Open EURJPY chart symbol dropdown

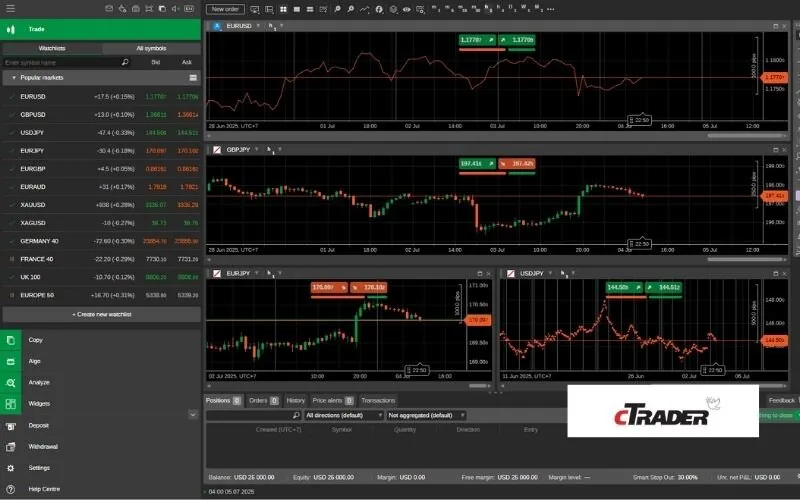pyautogui.click(x=257, y=273)
